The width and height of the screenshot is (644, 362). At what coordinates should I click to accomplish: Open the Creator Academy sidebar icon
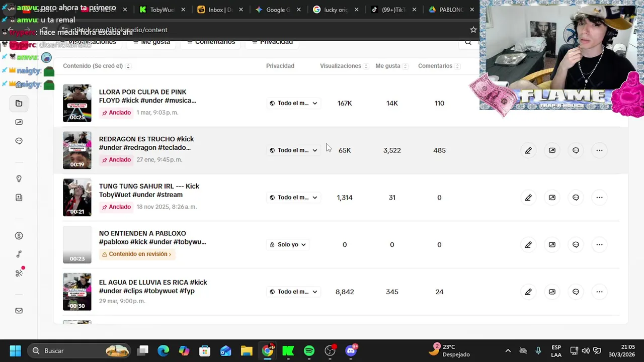point(19,198)
